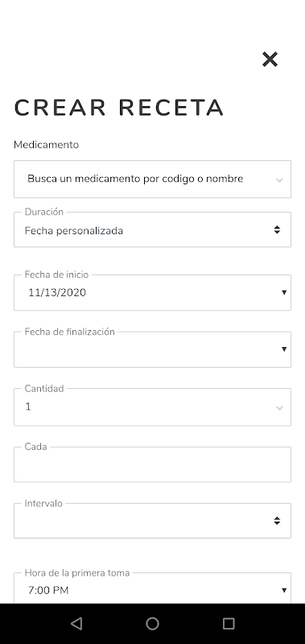Click the Medicamento label
Screen dimensions: 305x644
pyautogui.click(x=46, y=145)
